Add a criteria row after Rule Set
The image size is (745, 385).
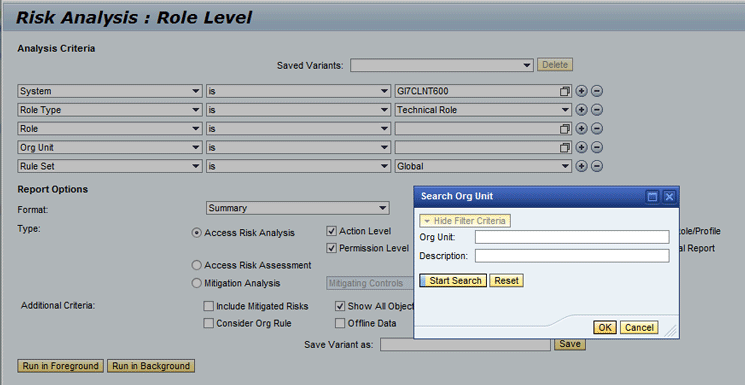pyautogui.click(x=582, y=166)
